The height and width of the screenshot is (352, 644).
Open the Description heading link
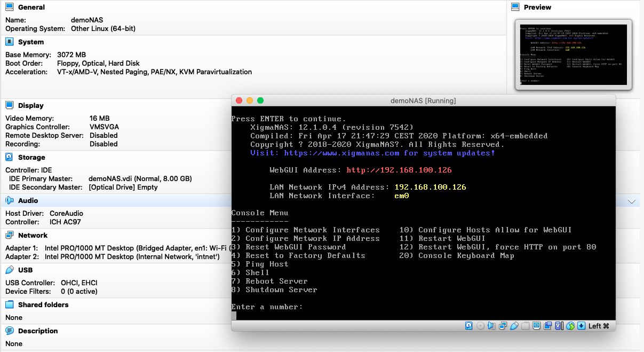click(x=38, y=331)
